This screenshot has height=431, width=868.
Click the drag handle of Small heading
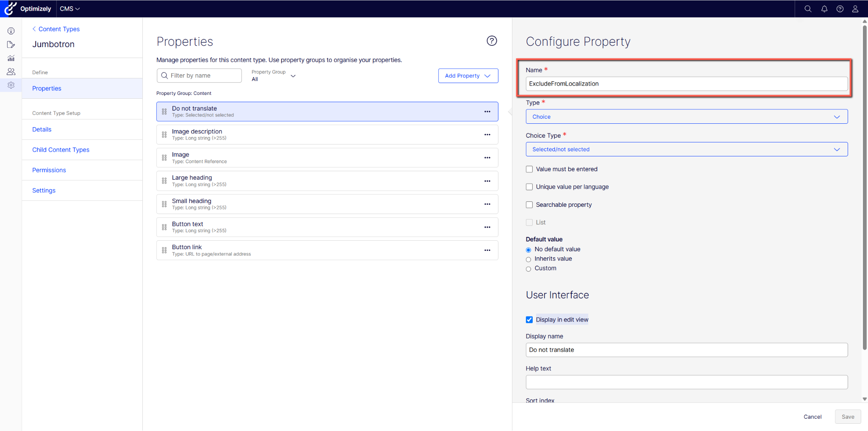click(164, 204)
